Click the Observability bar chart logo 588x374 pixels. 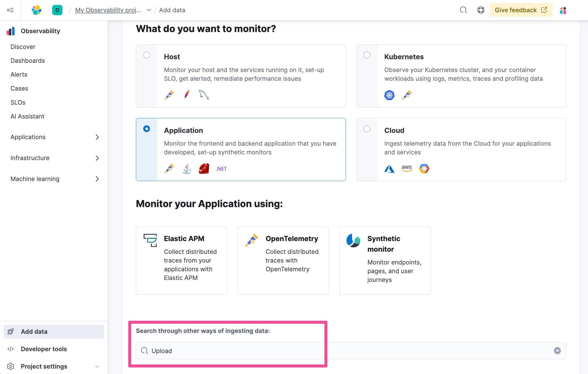pyautogui.click(x=11, y=31)
